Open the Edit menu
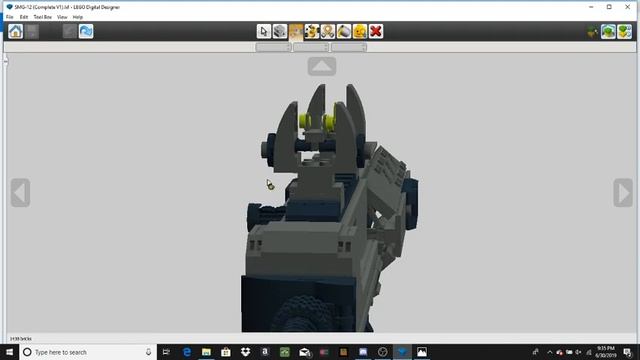Screen dimensions: 640x360 [x=24, y=17]
